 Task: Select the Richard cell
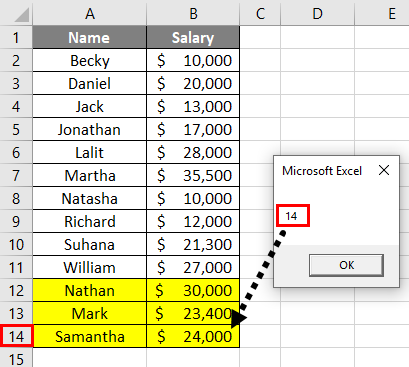pyautogui.click(x=89, y=221)
